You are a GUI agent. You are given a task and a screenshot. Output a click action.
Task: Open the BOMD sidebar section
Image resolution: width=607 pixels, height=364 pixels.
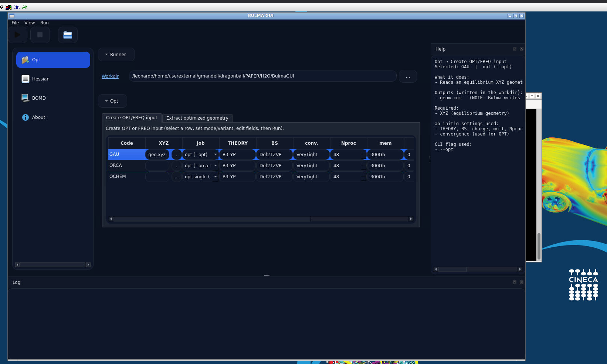click(x=53, y=98)
